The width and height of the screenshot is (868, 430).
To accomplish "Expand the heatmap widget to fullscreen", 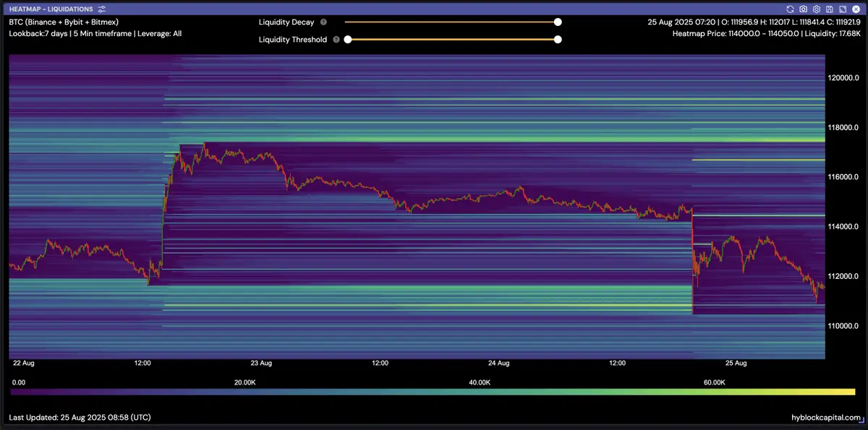I will [x=843, y=9].
